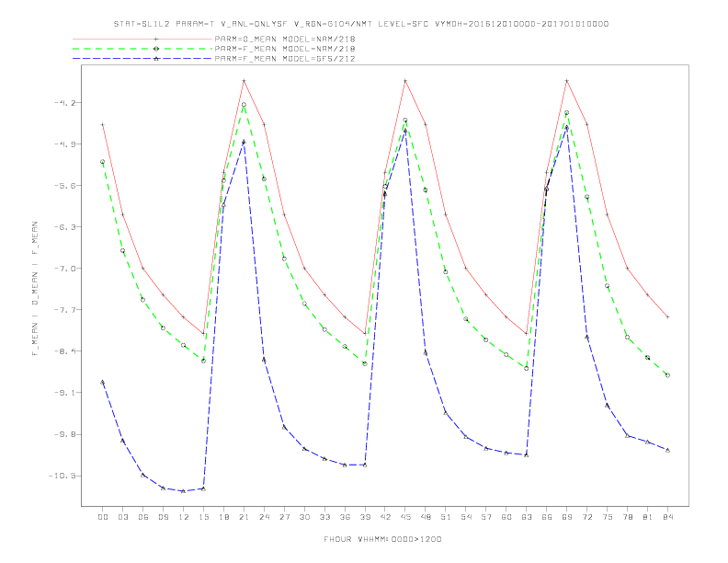
Task: Click x-axis forecast hour label 21
Action: [x=244, y=517]
